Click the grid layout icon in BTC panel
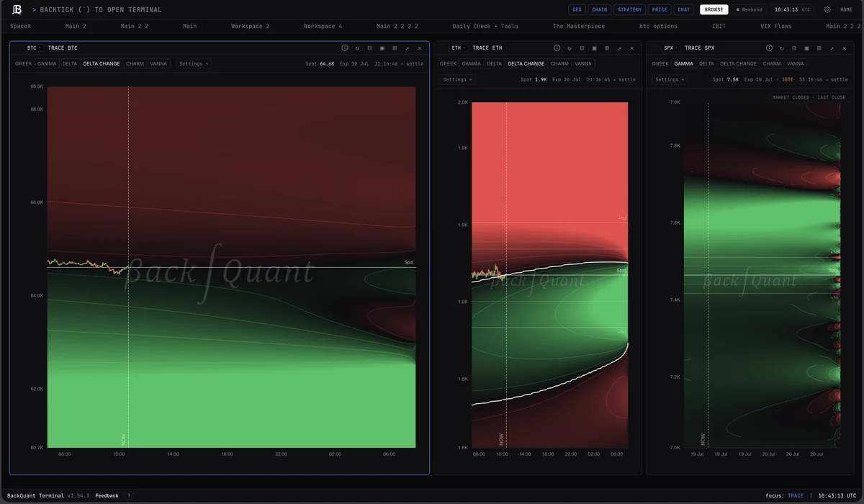 coord(395,48)
